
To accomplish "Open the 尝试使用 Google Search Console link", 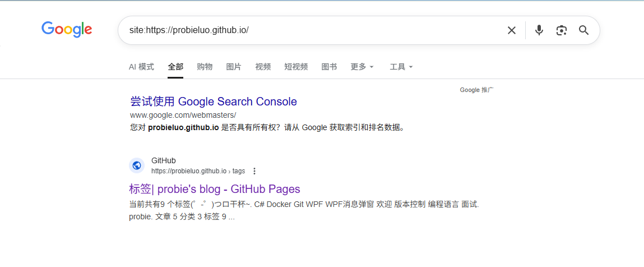I will click(214, 102).
